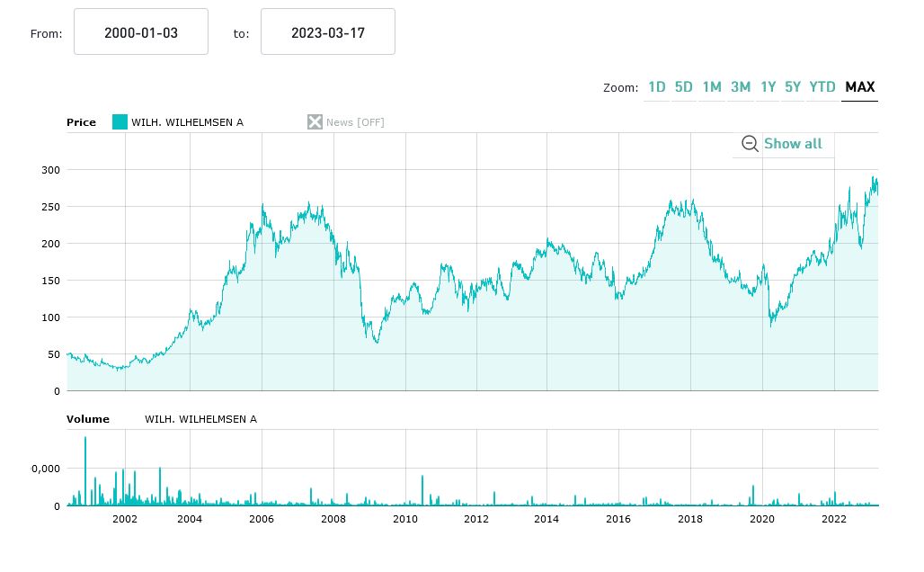Set zoom to 5Y
924x572 pixels.
pyautogui.click(x=792, y=87)
